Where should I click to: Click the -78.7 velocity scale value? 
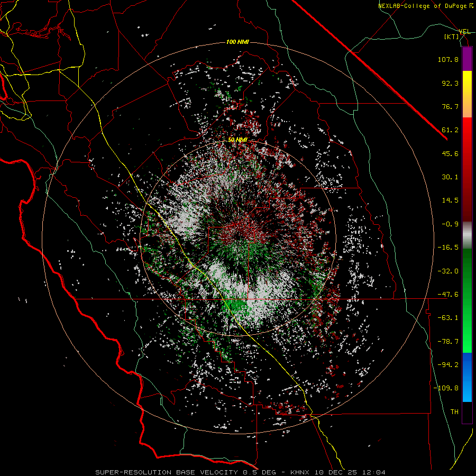tap(448, 342)
